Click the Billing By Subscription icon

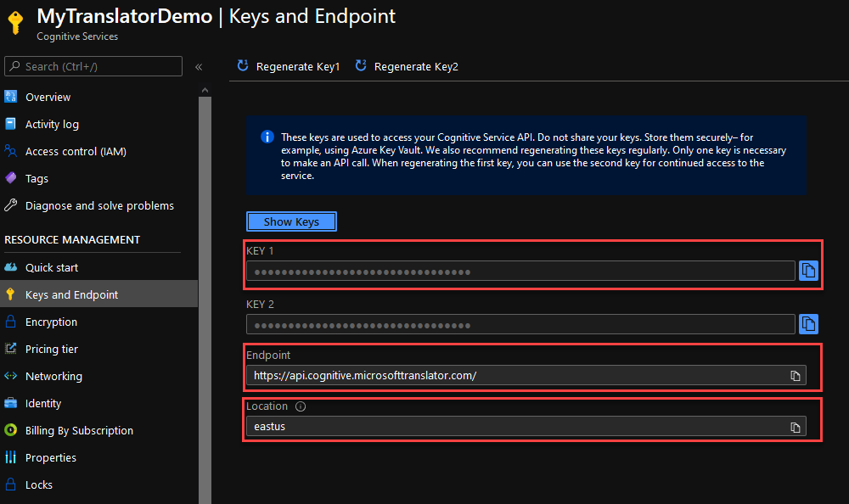point(10,430)
